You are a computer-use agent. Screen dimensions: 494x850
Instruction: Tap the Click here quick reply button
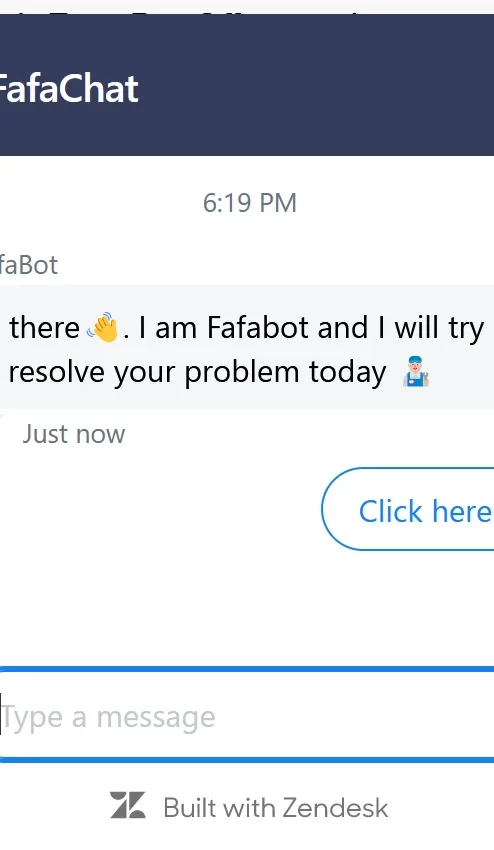pos(408,509)
